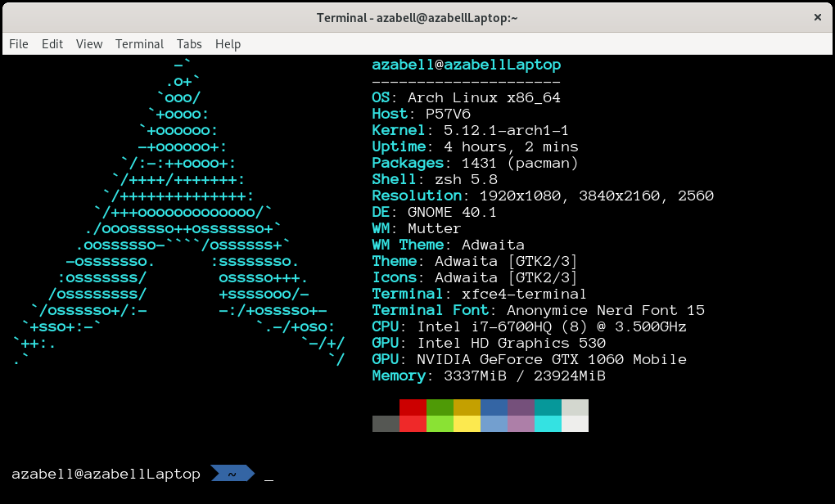Click the white color swatch in the palette
Screen dimensions: 835x504
point(574,409)
